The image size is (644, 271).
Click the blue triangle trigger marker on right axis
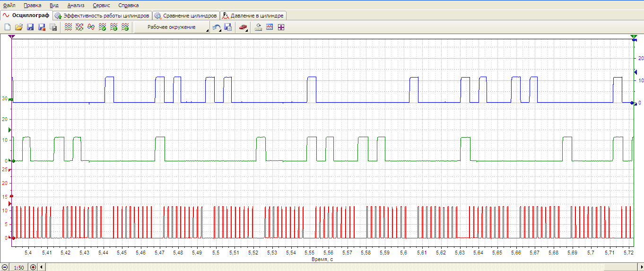[635, 72]
